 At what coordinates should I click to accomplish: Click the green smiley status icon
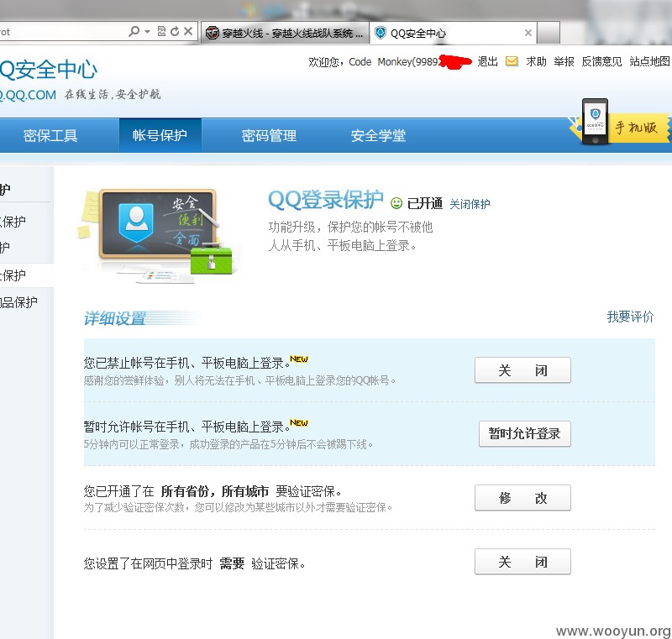click(x=396, y=203)
